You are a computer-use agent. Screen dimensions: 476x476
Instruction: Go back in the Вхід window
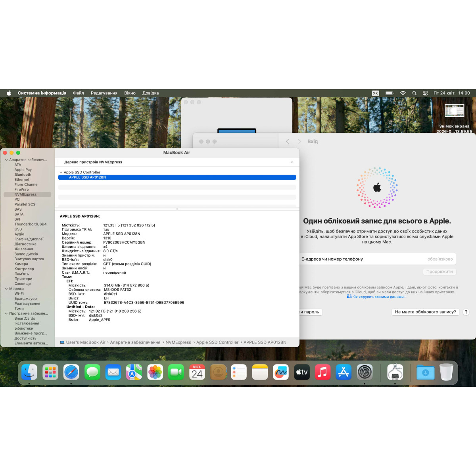point(288,141)
